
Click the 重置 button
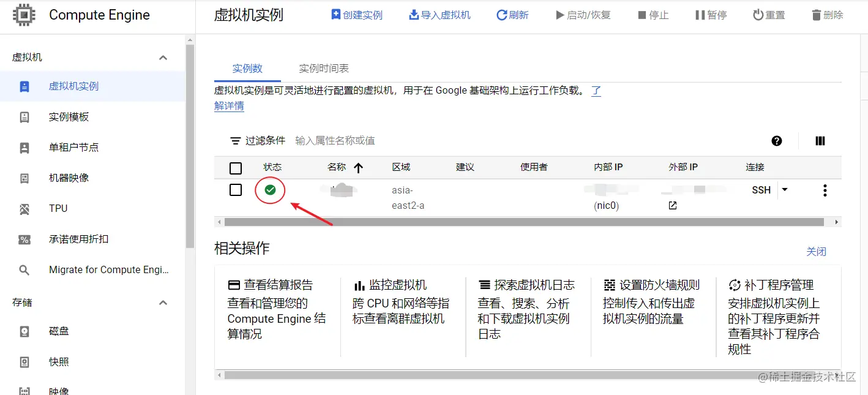click(769, 15)
